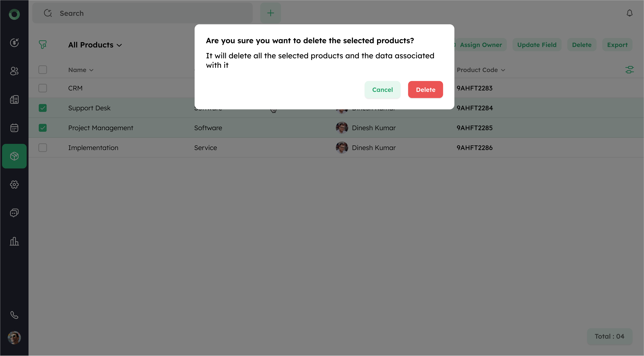Check the CRM row checkbox
Image resolution: width=644 pixels, height=356 pixels.
point(43,88)
